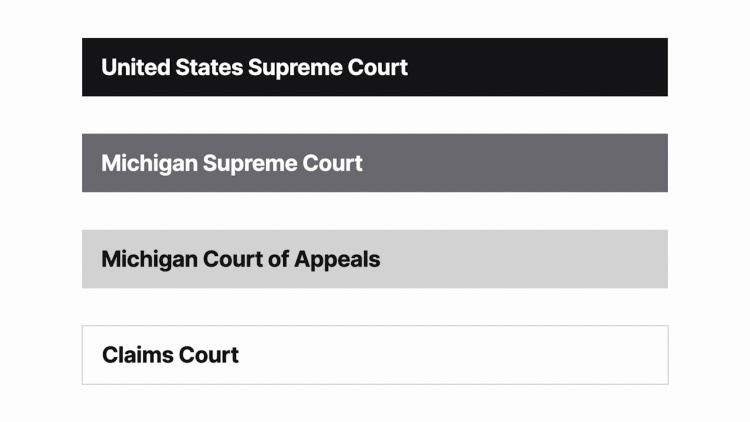Click the word 'Appeals' in the light bar
This screenshot has height=422, width=750.
pyautogui.click(x=337, y=261)
